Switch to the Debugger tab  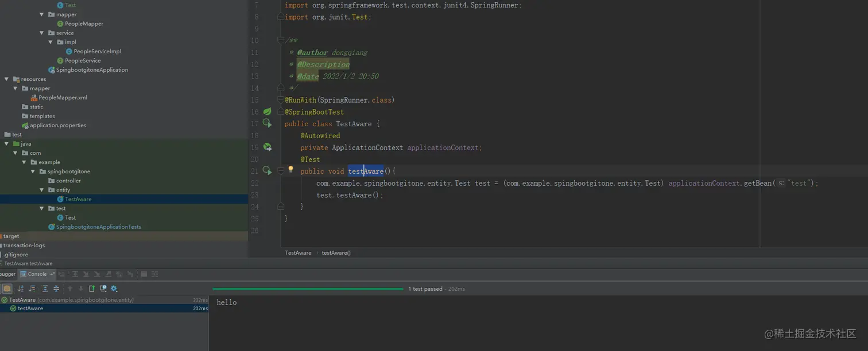tap(8, 274)
